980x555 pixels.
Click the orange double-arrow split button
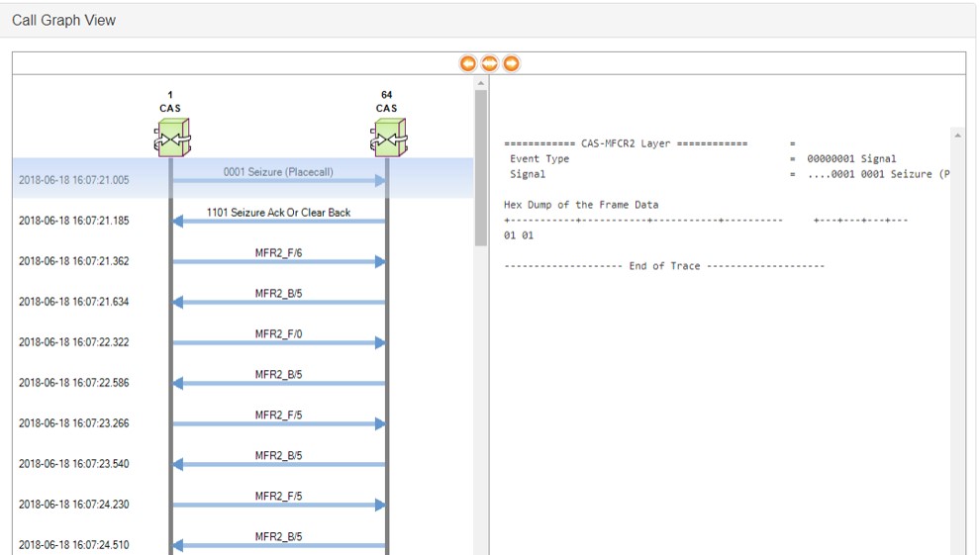tap(489, 63)
